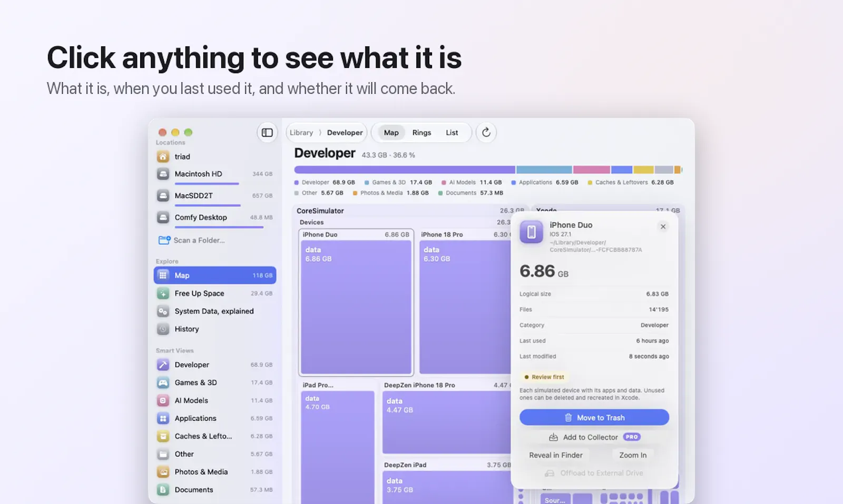Click the Caches & Leftovers icon
This screenshot has width=843, height=504.
[x=163, y=437]
